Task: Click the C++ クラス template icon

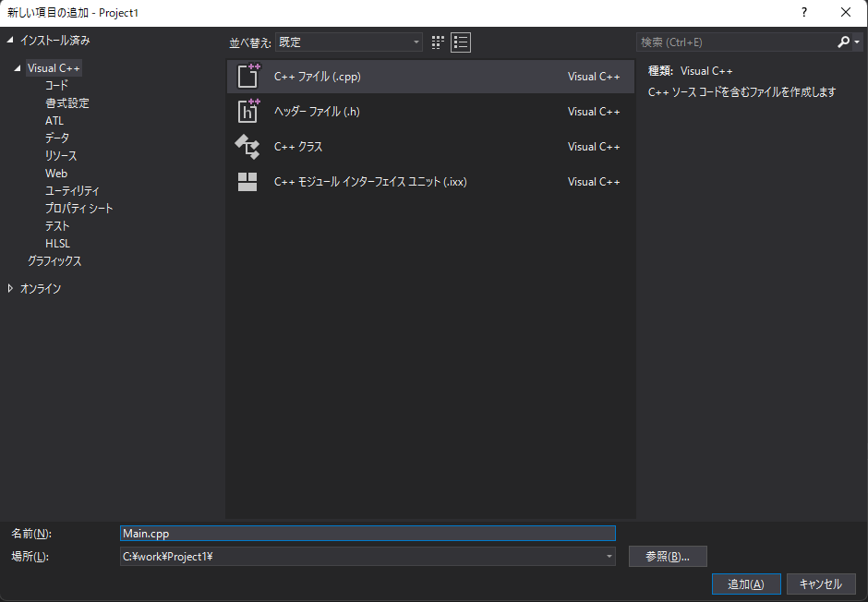Action: coord(248,146)
